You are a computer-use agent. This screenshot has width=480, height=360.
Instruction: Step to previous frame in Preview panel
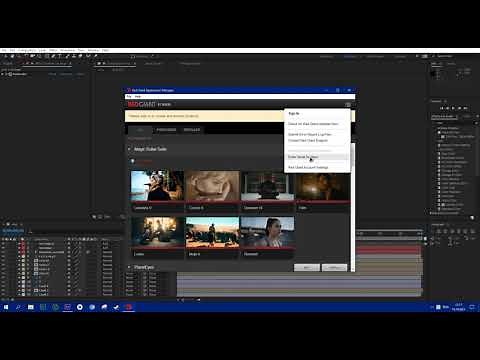[x=447, y=108]
